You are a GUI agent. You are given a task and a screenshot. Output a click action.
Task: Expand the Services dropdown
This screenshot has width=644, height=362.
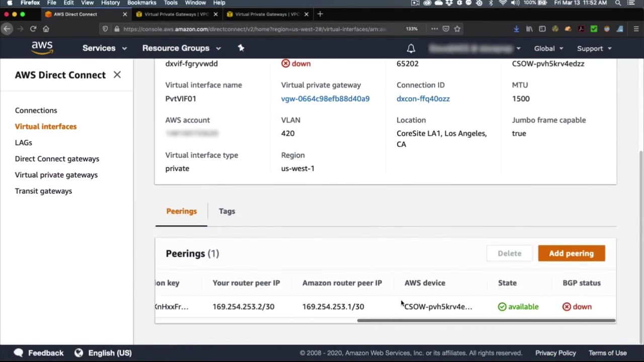[105, 48]
